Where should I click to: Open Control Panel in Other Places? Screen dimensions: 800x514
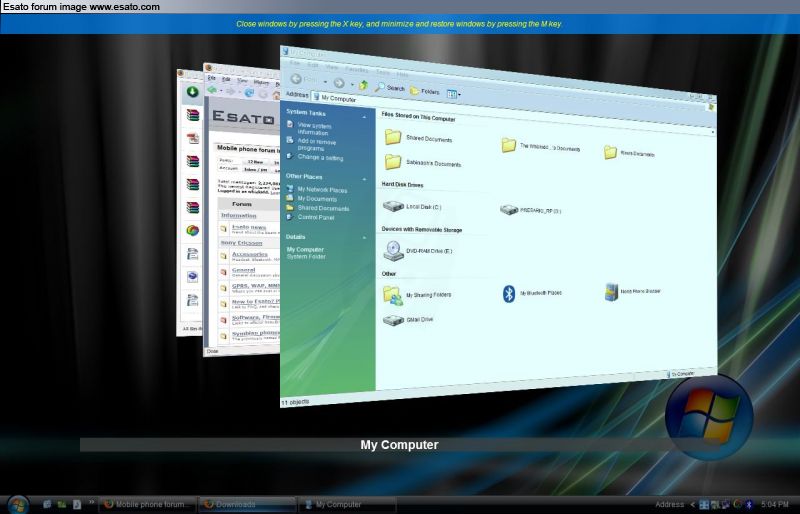(x=315, y=217)
